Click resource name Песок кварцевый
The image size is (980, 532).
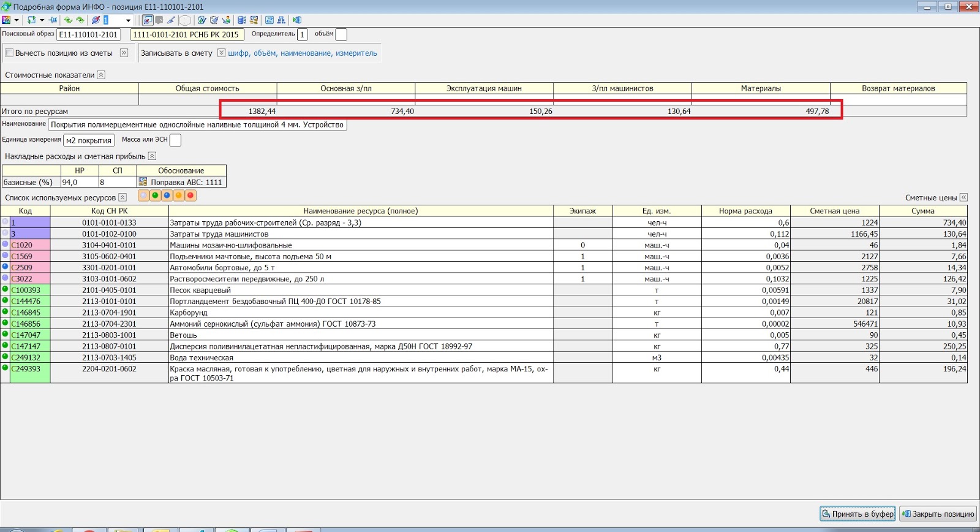200,291
